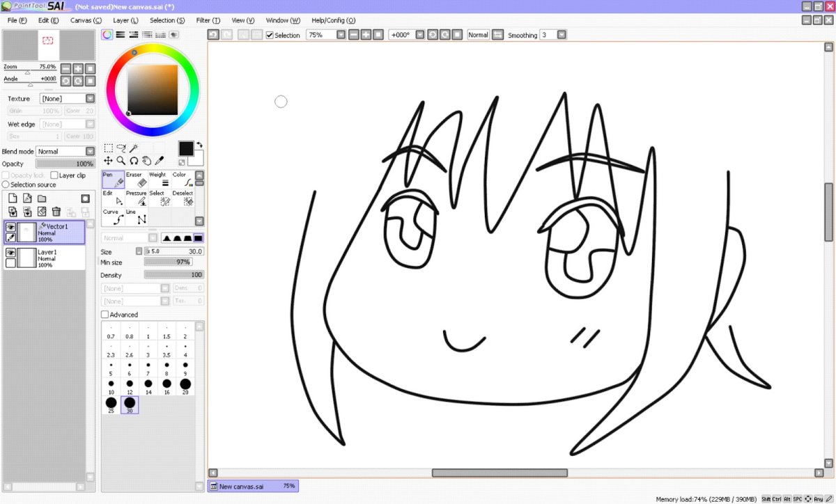
Task: Enable the Layer clip checkbox
Action: click(54, 175)
